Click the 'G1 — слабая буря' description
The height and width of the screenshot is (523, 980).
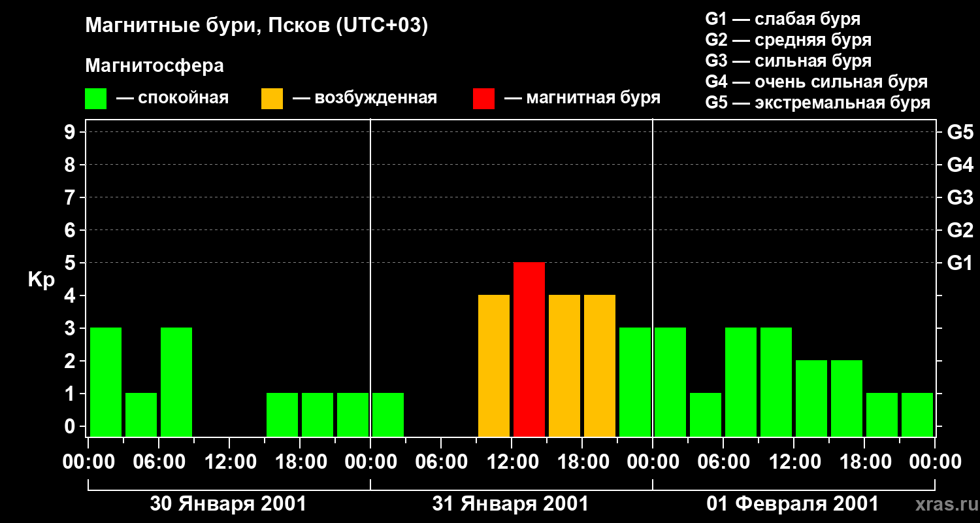[x=783, y=19]
